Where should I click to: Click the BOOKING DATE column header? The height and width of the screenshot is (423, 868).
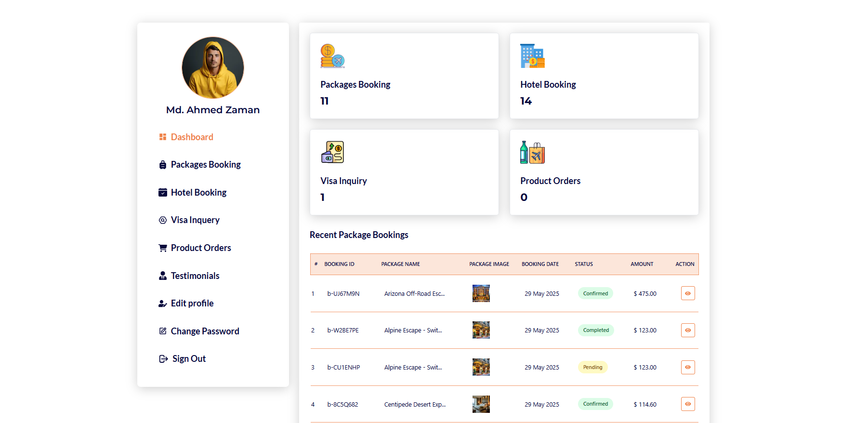click(540, 264)
